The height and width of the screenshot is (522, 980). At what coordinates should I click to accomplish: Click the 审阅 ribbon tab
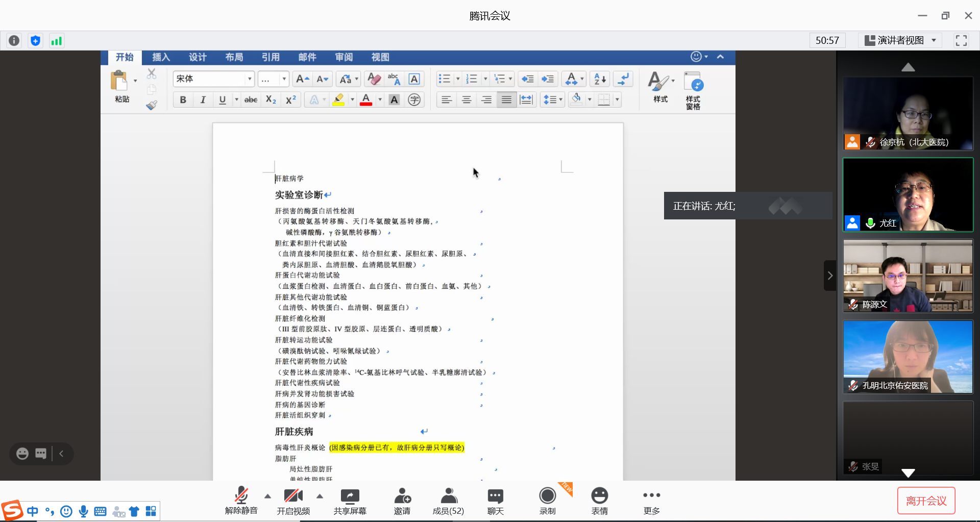(344, 57)
